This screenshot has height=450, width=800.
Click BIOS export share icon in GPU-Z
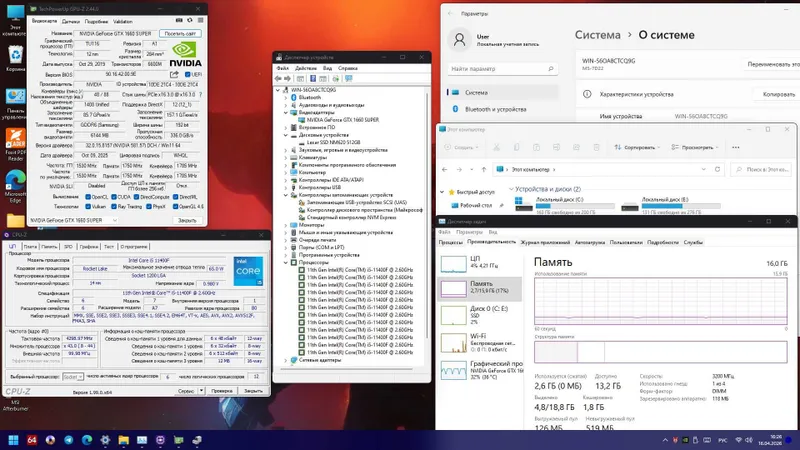point(174,74)
